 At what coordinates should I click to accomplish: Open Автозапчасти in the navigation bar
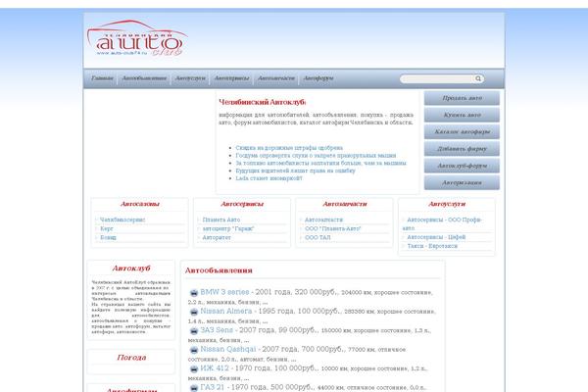pos(276,78)
